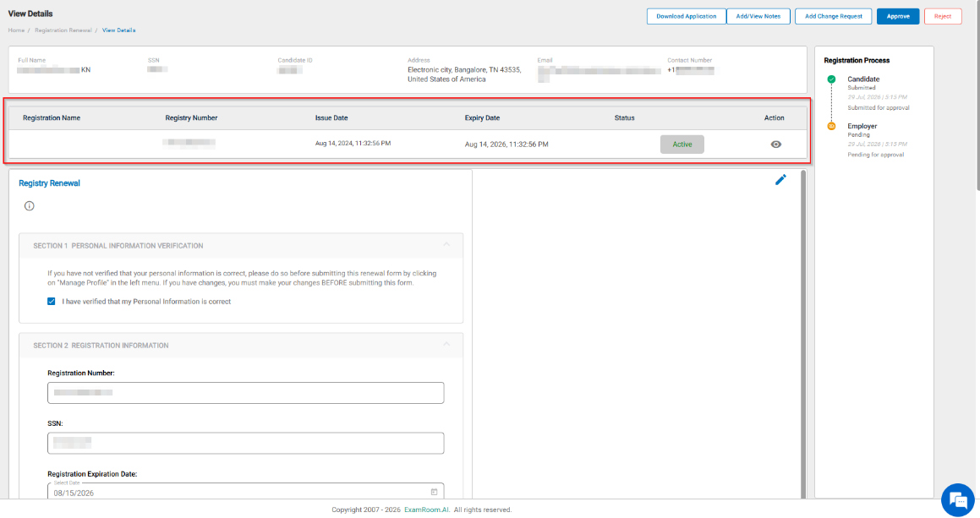Click the Registration Name column header

(x=52, y=118)
